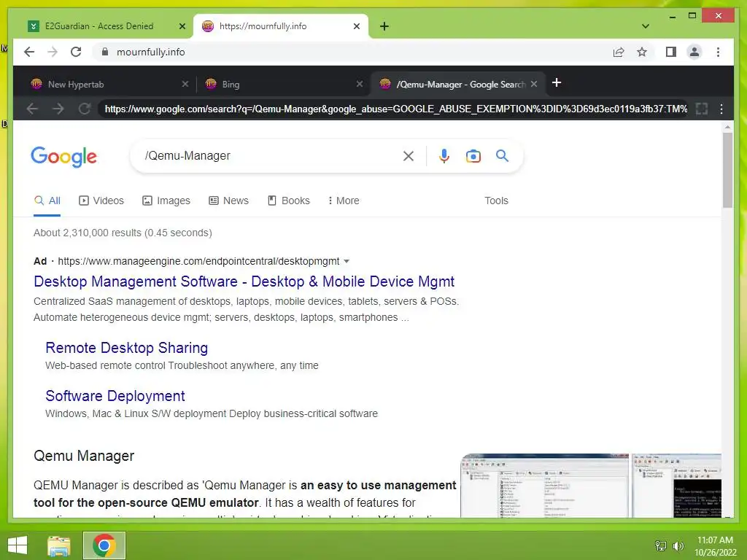Close the E2Guardian tab
Viewport: 747px width, 560px height.
[182, 26]
